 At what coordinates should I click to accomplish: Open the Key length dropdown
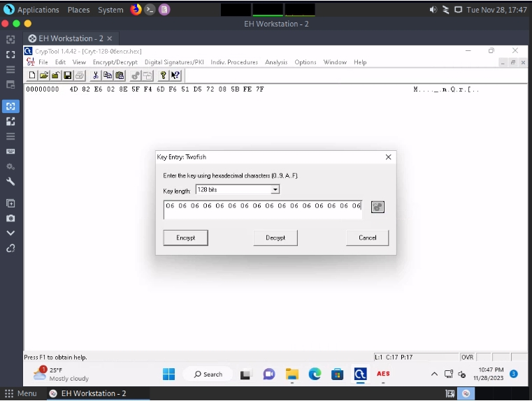click(x=275, y=189)
